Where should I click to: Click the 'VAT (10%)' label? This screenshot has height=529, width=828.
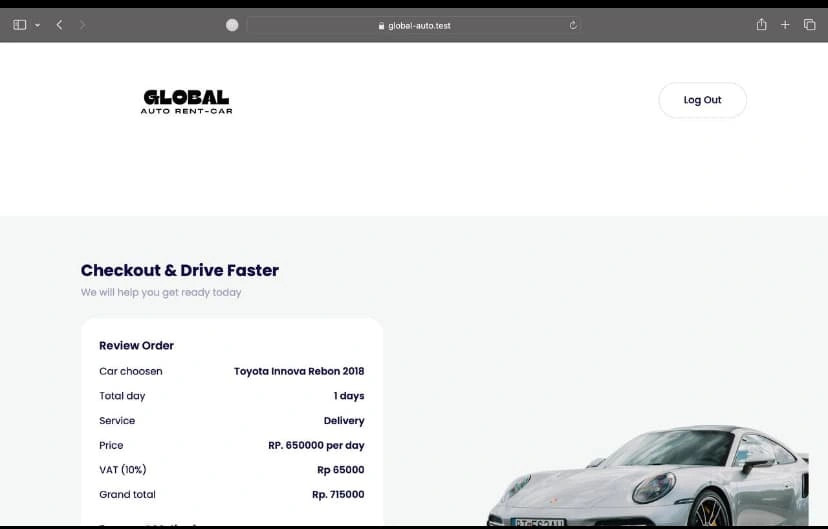[x=123, y=470]
